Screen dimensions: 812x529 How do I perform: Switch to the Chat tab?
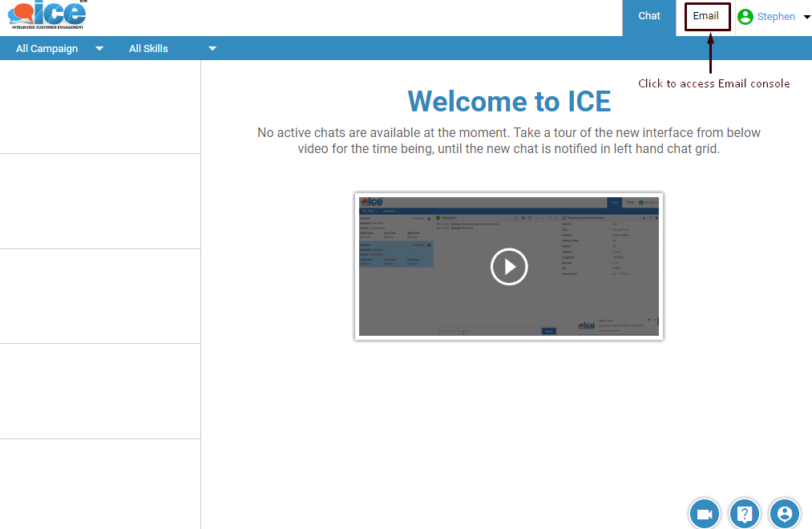pos(648,15)
